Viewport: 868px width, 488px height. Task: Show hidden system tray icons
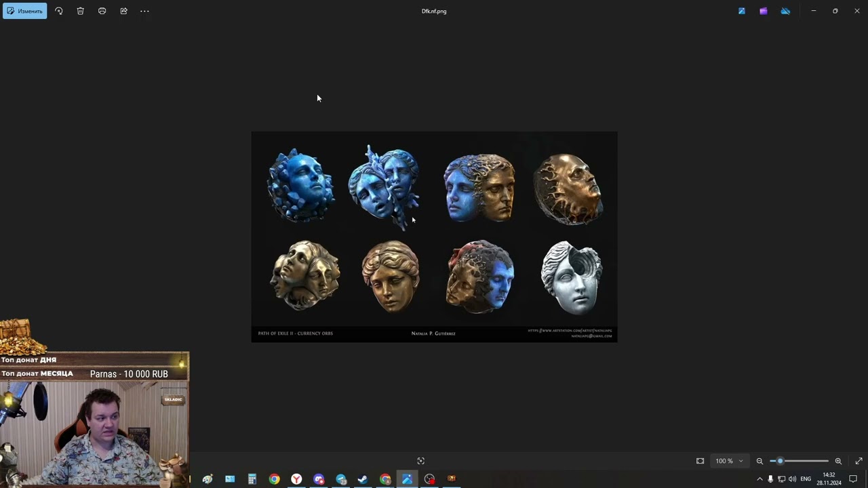759,479
